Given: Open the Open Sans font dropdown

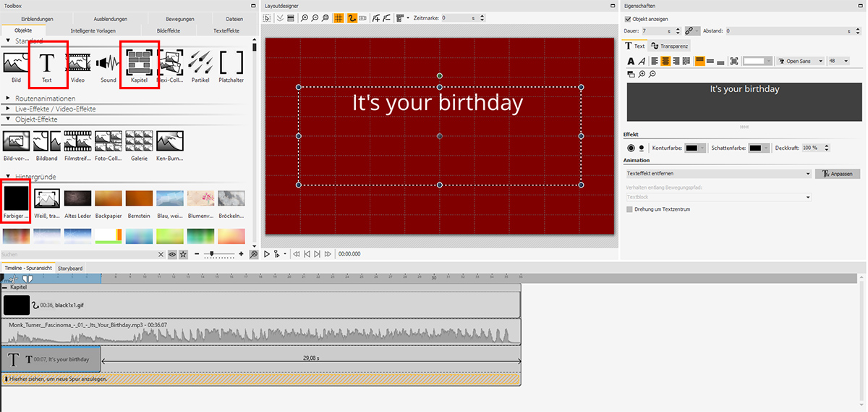Looking at the screenshot, I should tap(801, 62).
